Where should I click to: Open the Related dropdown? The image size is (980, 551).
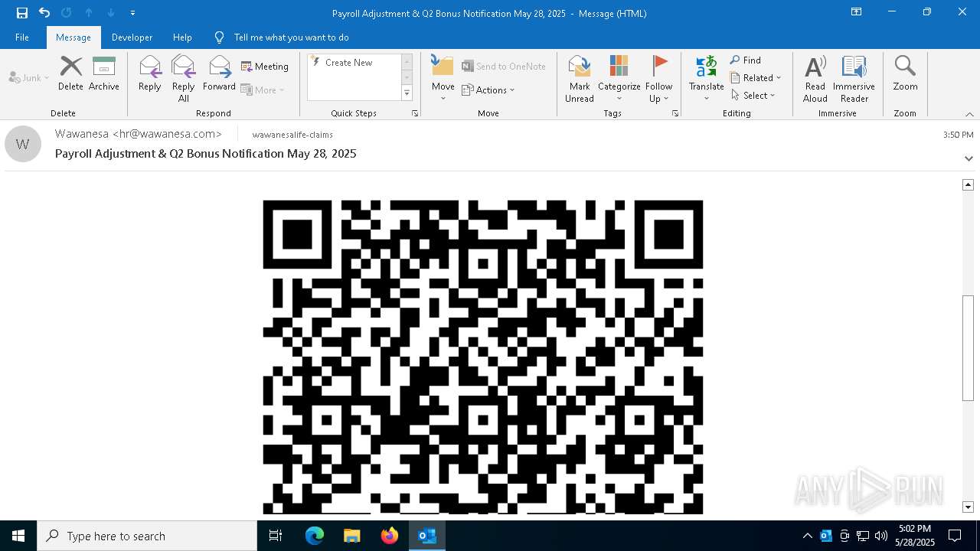click(756, 78)
